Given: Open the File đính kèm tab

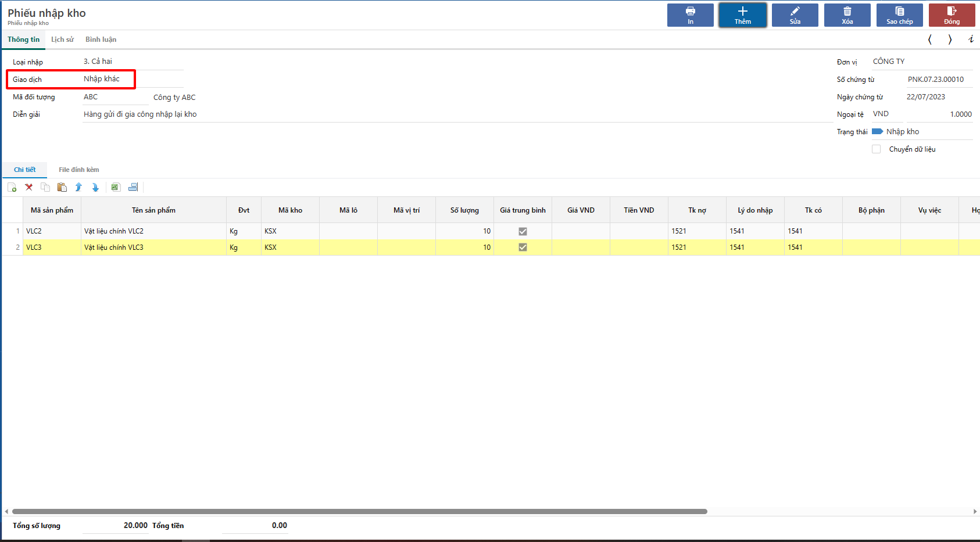Looking at the screenshot, I should click(78, 170).
